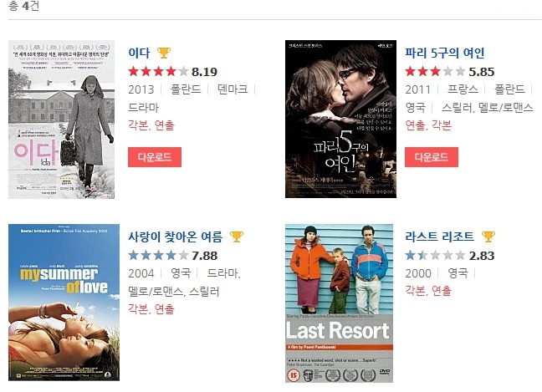
Task: Click 다운로드 button under 이다
Action: (x=155, y=157)
